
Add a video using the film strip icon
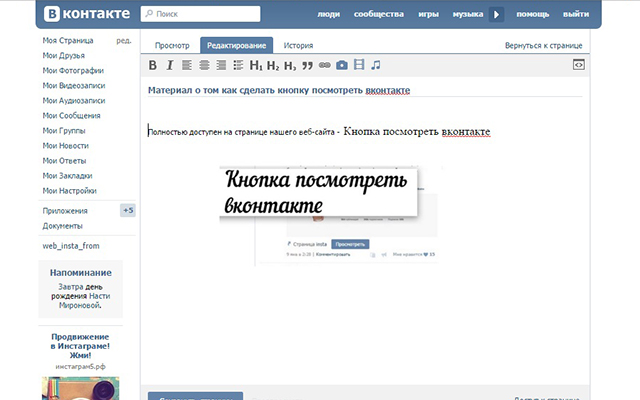tap(359, 64)
